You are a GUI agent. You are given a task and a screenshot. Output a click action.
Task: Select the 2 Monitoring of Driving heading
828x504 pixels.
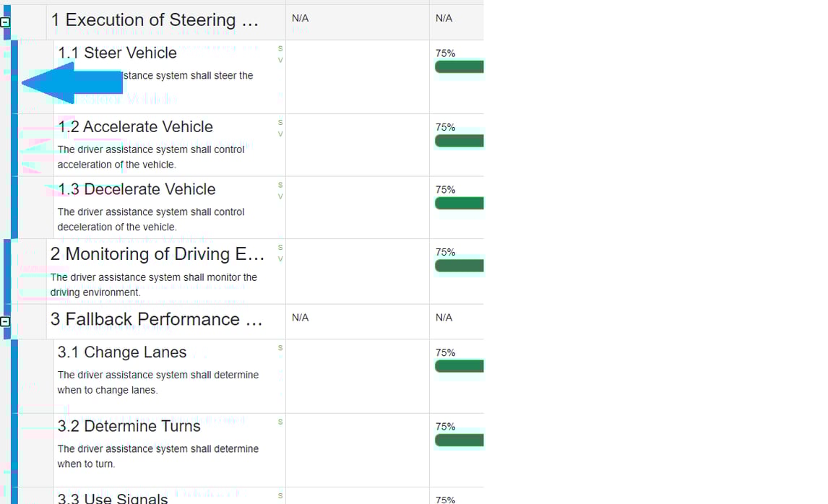tap(157, 254)
